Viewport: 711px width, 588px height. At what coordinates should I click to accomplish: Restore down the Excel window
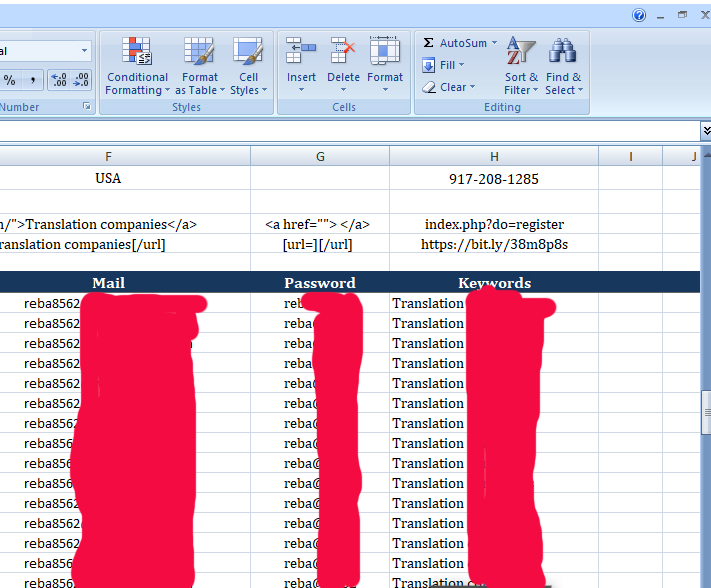682,15
